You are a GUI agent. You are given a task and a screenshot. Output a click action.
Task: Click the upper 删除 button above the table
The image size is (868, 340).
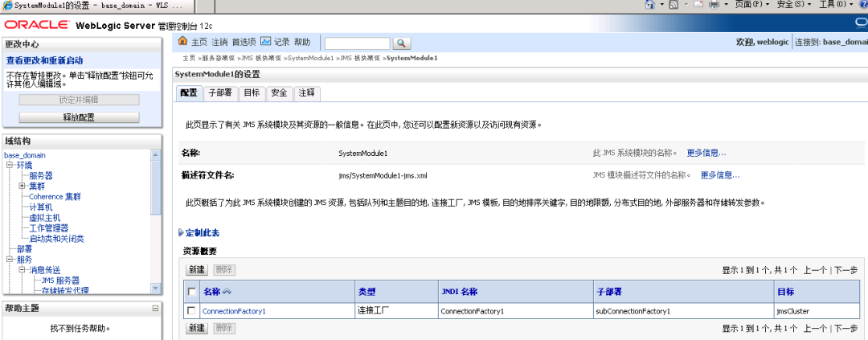click(224, 270)
